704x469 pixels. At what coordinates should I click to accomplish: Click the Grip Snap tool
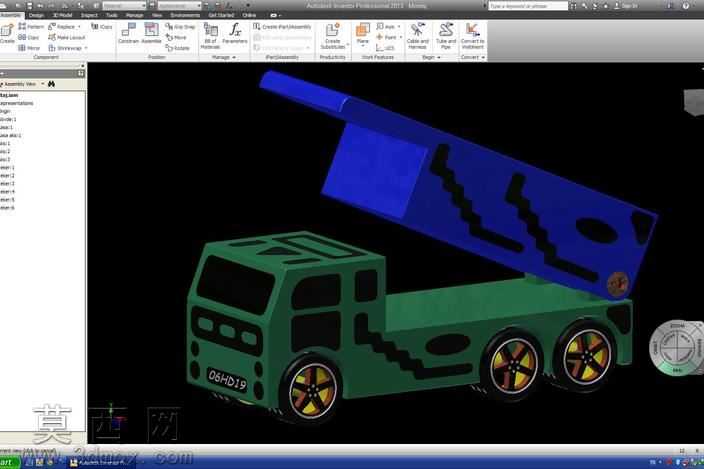coord(180,27)
